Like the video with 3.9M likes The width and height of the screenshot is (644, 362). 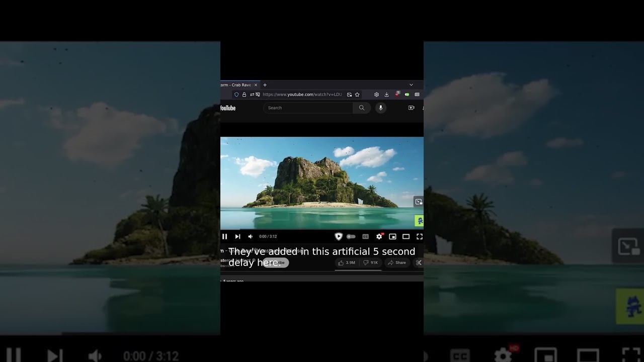[347, 262]
